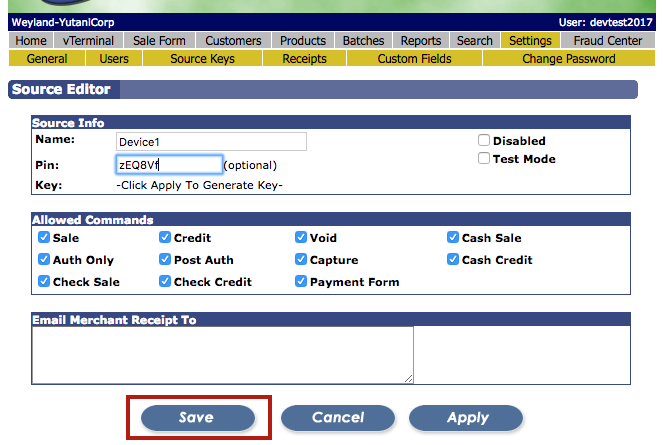Toggle the Test Mode checkbox
The width and height of the screenshot is (663, 445).
[x=484, y=159]
